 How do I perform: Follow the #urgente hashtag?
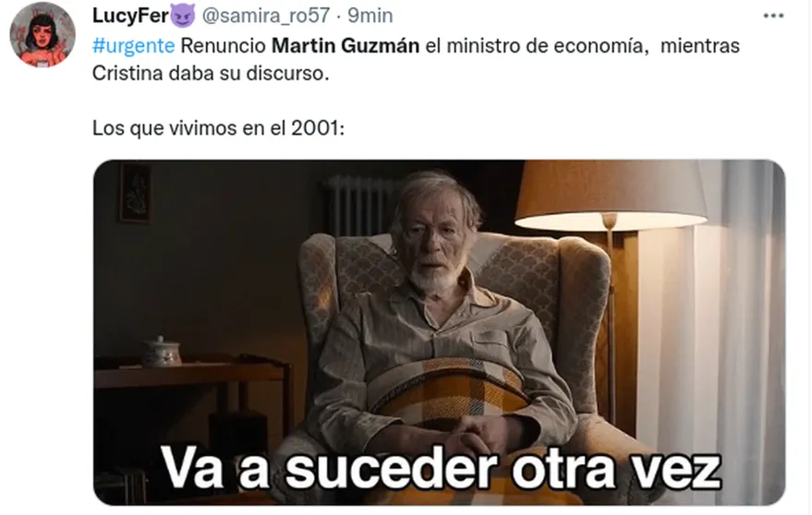pos(134,46)
